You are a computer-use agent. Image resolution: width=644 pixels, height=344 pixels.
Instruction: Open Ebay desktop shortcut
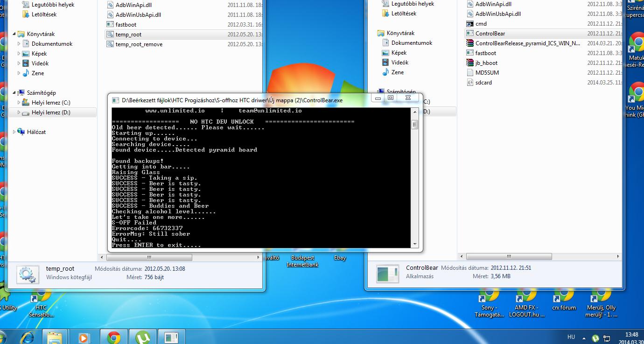340,258
